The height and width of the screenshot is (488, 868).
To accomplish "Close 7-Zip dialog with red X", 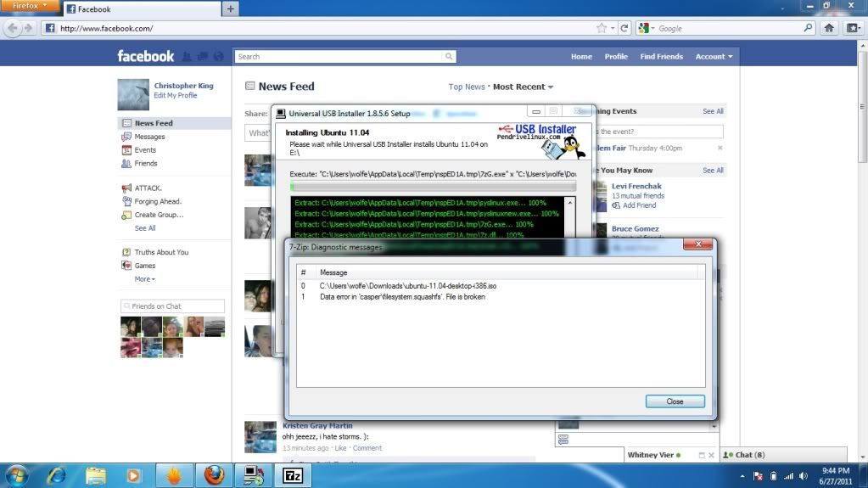I will click(698, 244).
